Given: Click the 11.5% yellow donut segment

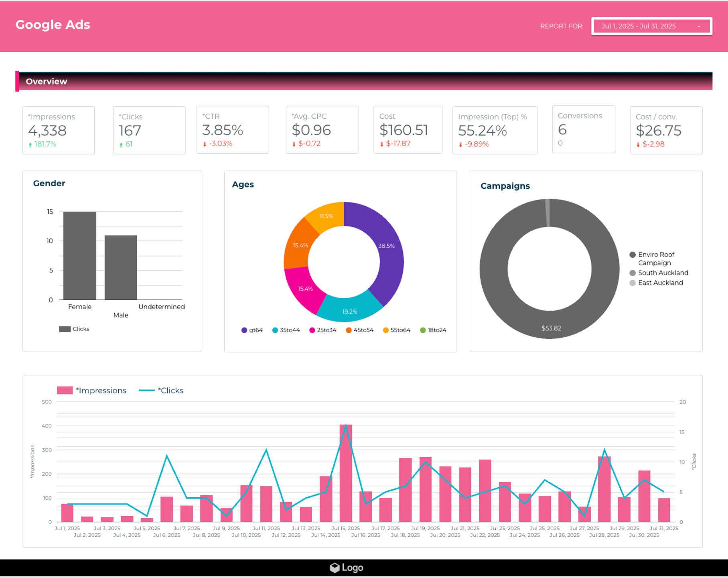Looking at the screenshot, I should pos(326,216).
